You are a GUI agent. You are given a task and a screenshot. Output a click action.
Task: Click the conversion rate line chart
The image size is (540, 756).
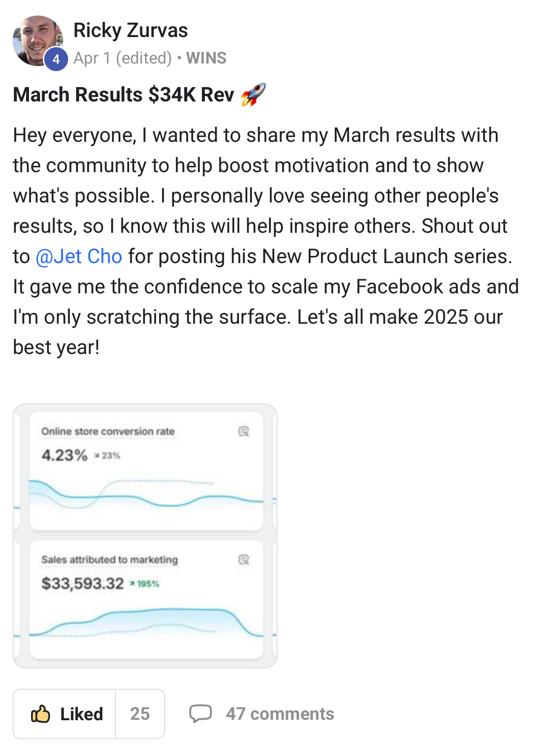point(145,495)
